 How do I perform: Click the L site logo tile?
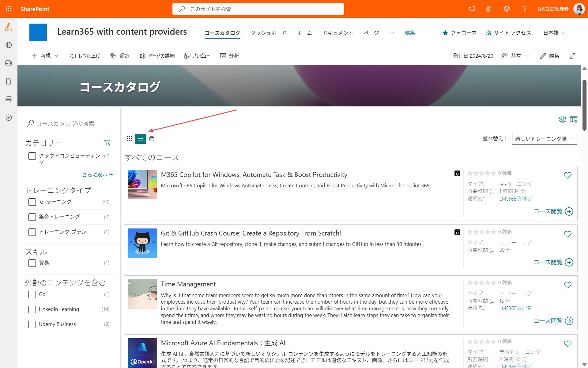pyautogui.click(x=38, y=32)
